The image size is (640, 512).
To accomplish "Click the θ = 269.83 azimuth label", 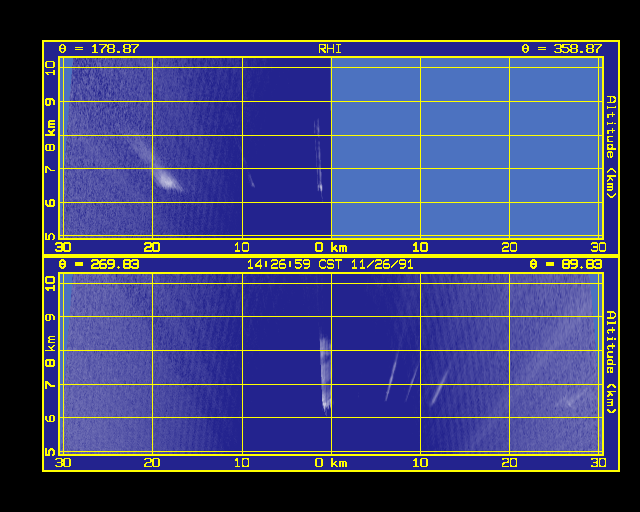I will (99, 265).
